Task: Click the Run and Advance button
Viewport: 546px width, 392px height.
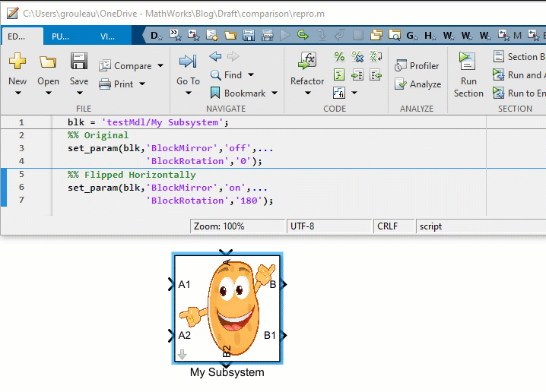Action: pos(517,75)
